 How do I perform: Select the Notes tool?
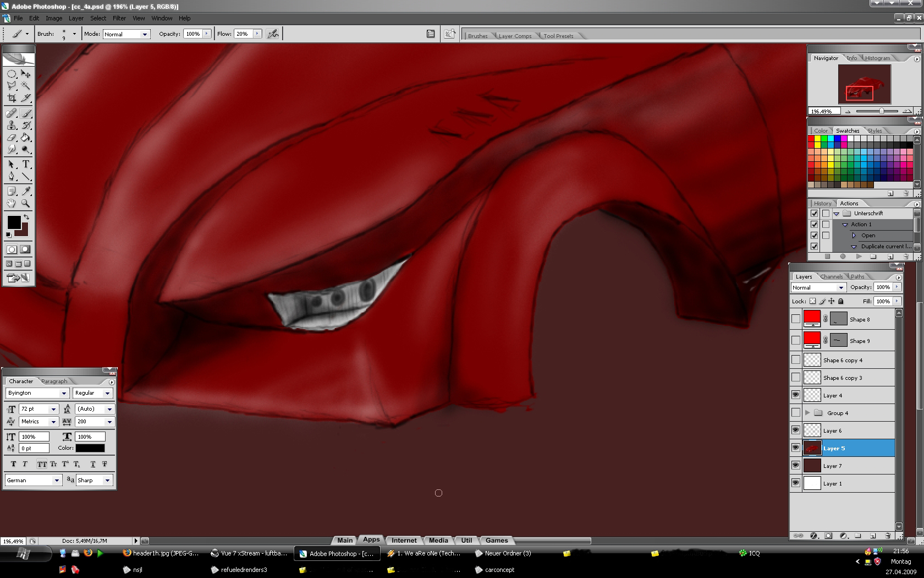[12, 192]
